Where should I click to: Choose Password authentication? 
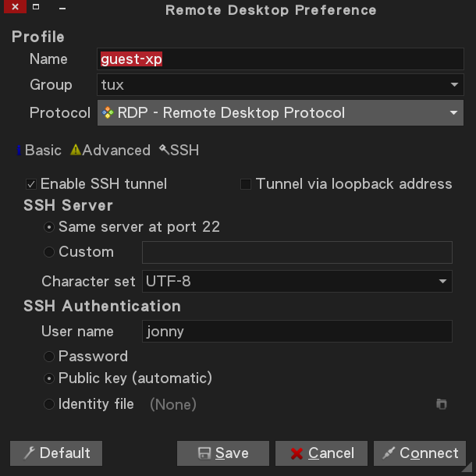(50, 357)
